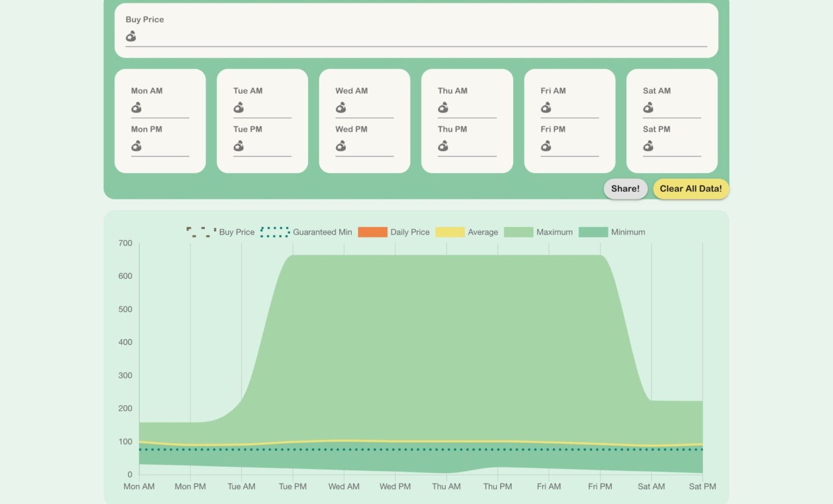Hide the Daily Price series via legend

[x=394, y=232]
